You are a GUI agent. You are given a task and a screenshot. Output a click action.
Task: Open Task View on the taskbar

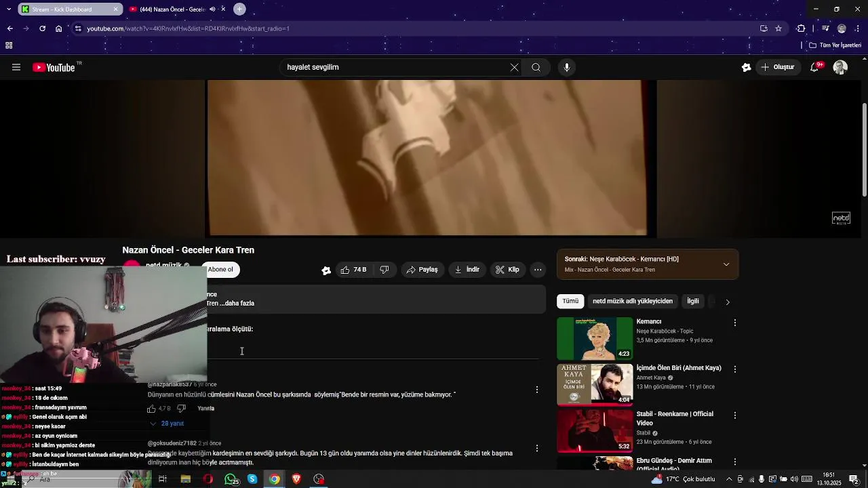(163, 479)
